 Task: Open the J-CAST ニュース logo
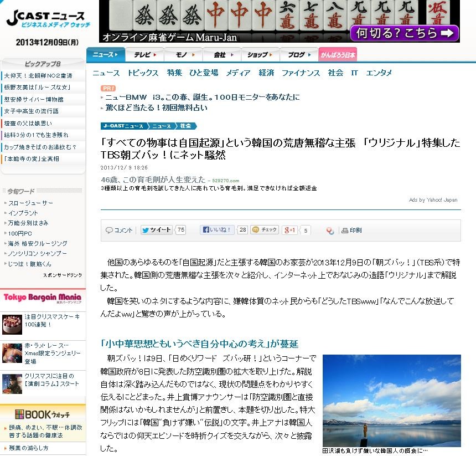[x=48, y=18]
